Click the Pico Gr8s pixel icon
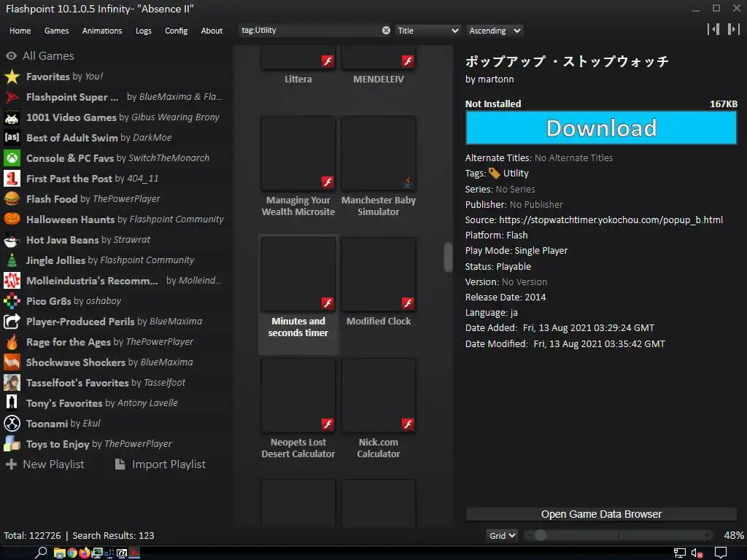Screen dimensions: 747x560 pyautogui.click(x=12, y=301)
